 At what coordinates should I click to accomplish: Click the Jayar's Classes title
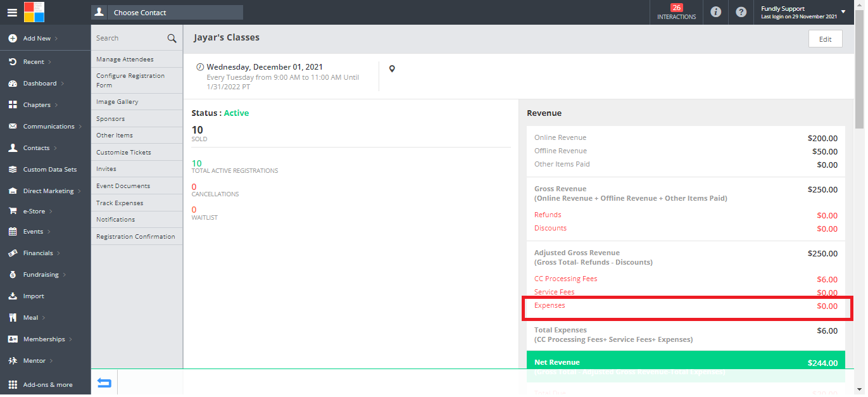click(x=227, y=37)
